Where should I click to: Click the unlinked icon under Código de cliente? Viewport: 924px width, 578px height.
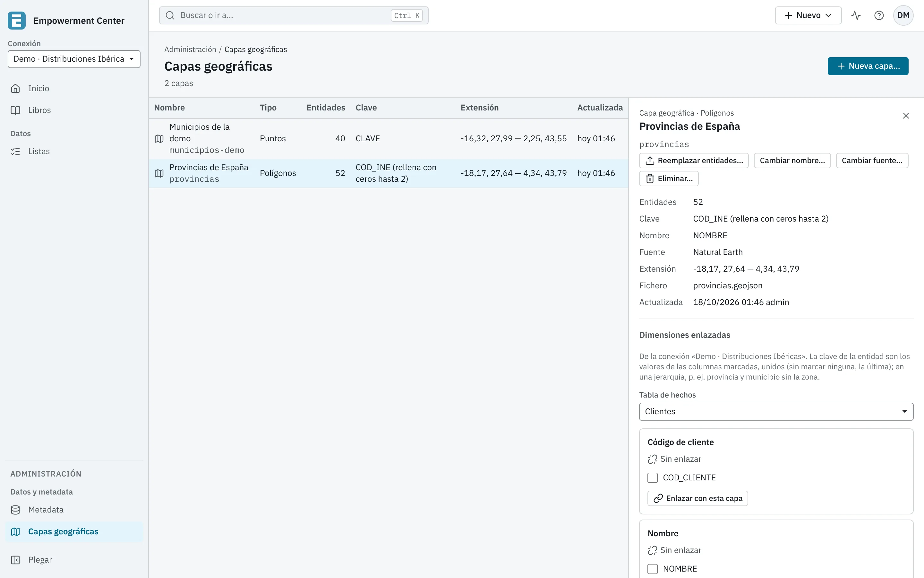[653, 459]
